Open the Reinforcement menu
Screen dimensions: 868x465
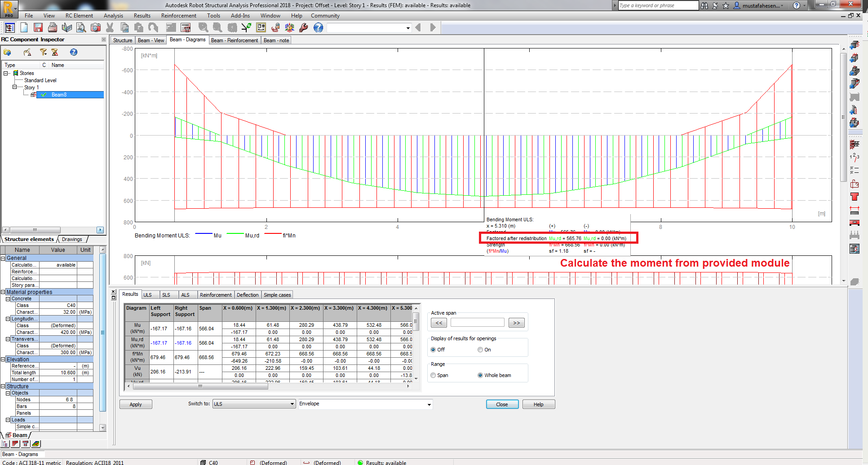pyautogui.click(x=179, y=16)
